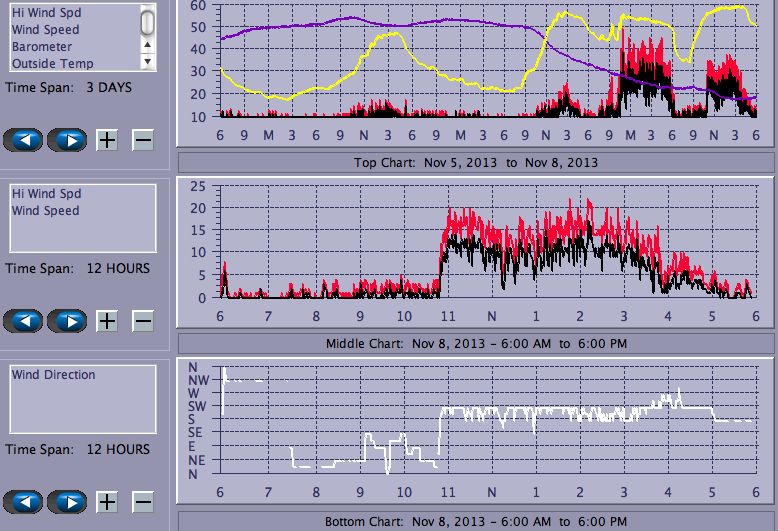The image size is (778, 531).
Task: Decrease top chart time span with minus
Action: pos(143,139)
